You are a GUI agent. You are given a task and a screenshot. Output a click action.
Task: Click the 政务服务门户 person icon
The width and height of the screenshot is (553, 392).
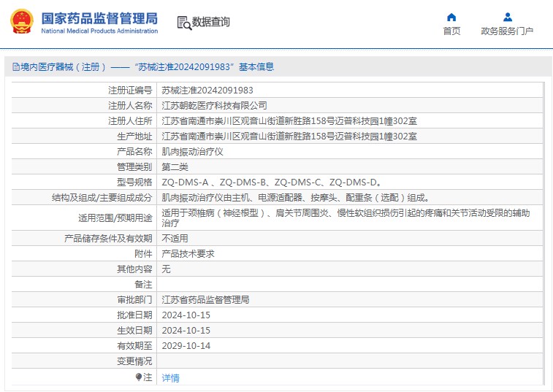[507, 17]
